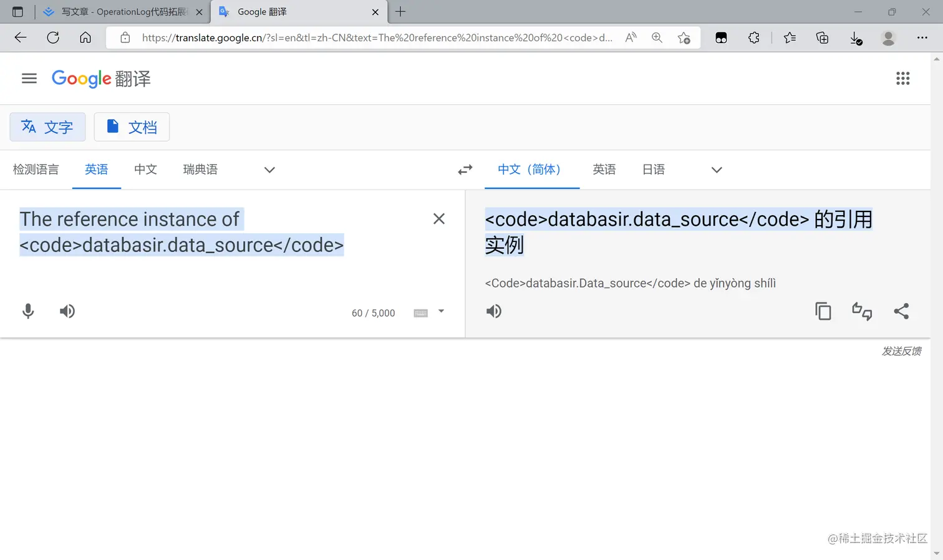Listen to the source text
The width and height of the screenshot is (943, 560).
[x=67, y=311]
